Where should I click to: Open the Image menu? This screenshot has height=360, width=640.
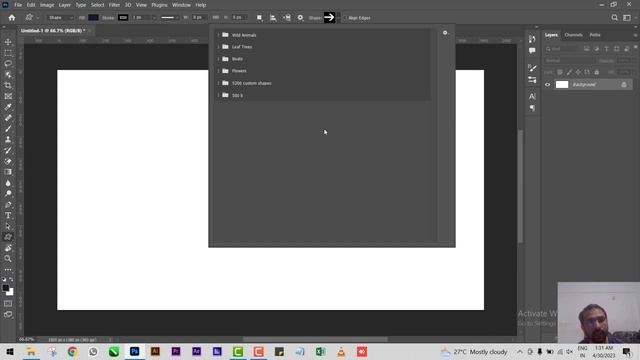47,5
